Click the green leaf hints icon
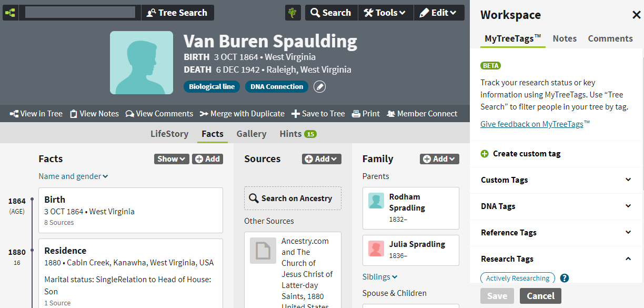Image resolution: width=644 pixels, height=308 pixels. pos(293,13)
